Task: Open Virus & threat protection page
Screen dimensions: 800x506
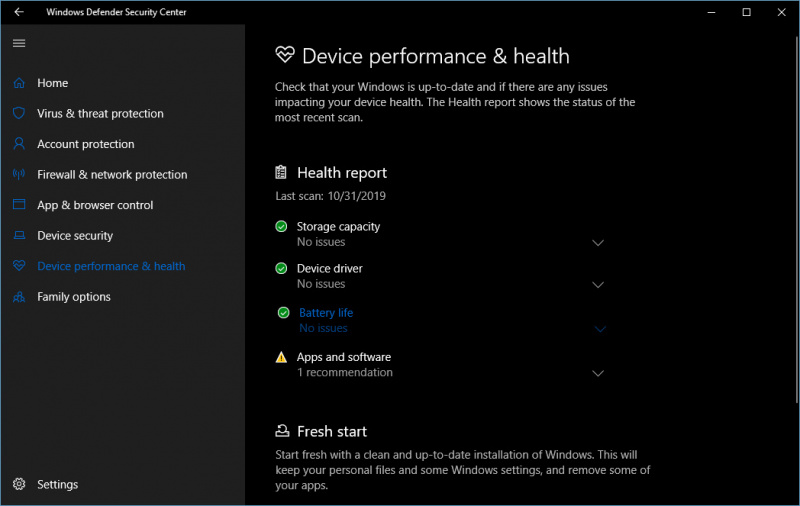Action: click(x=101, y=113)
